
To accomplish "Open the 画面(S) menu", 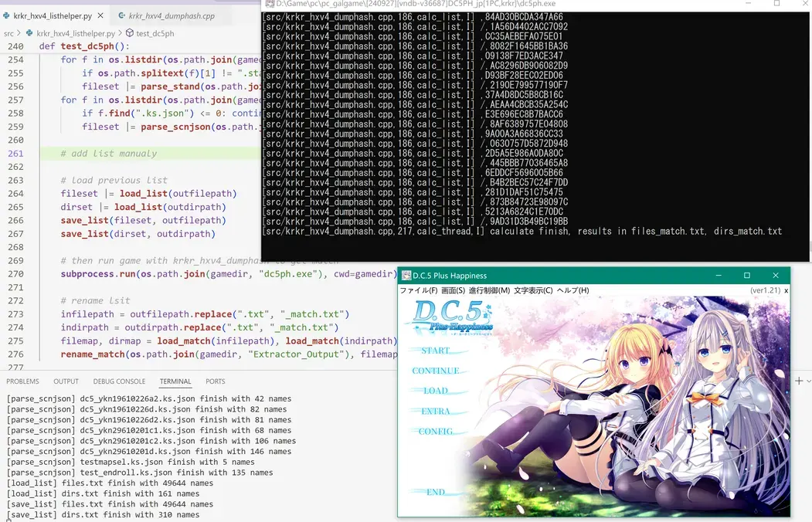I will (453, 290).
